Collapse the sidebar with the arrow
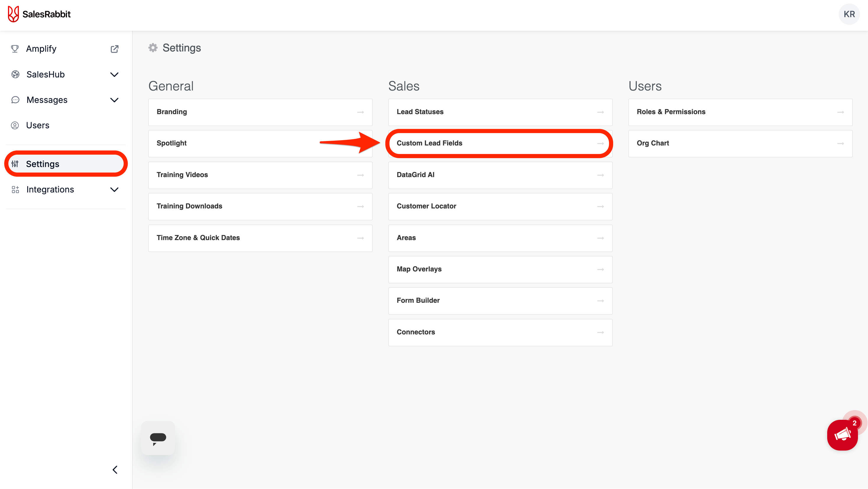The width and height of the screenshot is (868, 489). coord(115,469)
